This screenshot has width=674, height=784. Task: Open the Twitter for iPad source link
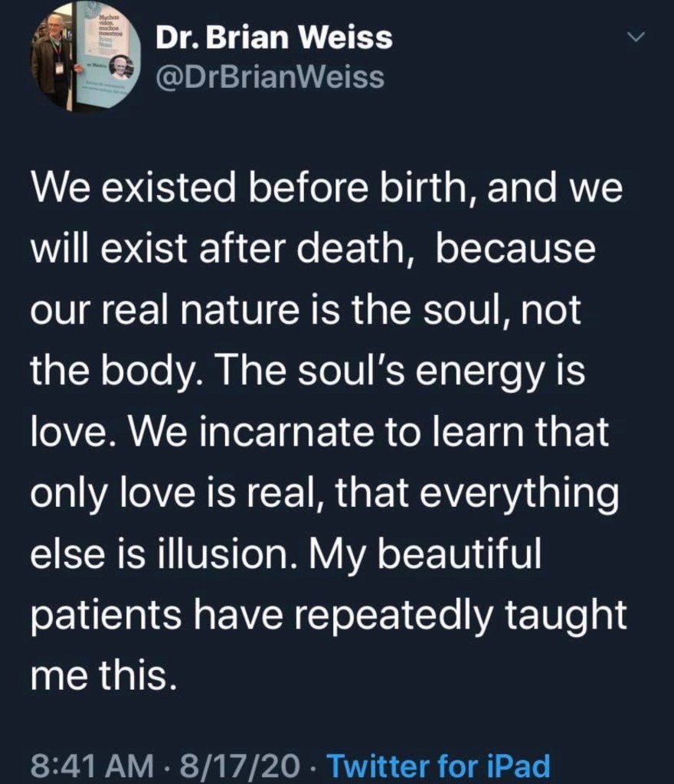coord(438,765)
